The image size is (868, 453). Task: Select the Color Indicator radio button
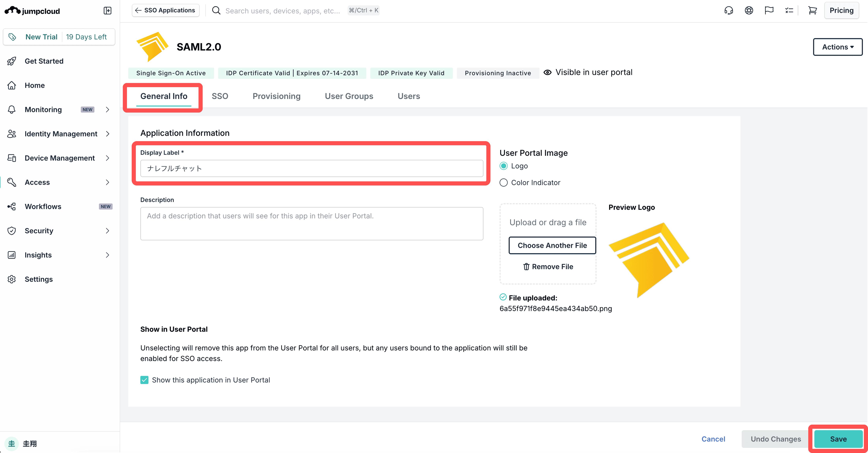(504, 183)
